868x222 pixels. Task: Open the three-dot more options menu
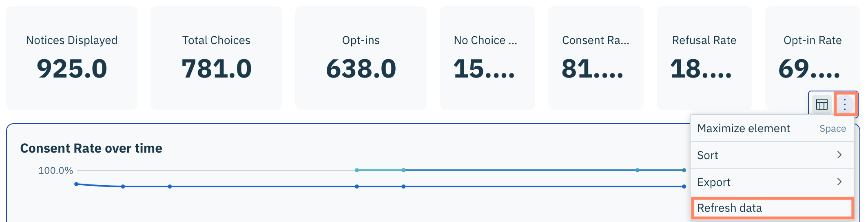click(x=844, y=104)
